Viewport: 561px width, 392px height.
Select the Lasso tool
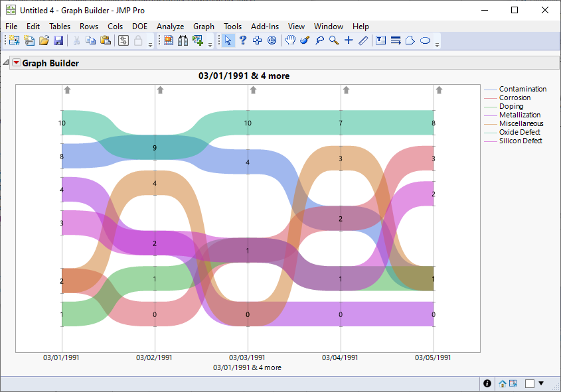coord(319,40)
